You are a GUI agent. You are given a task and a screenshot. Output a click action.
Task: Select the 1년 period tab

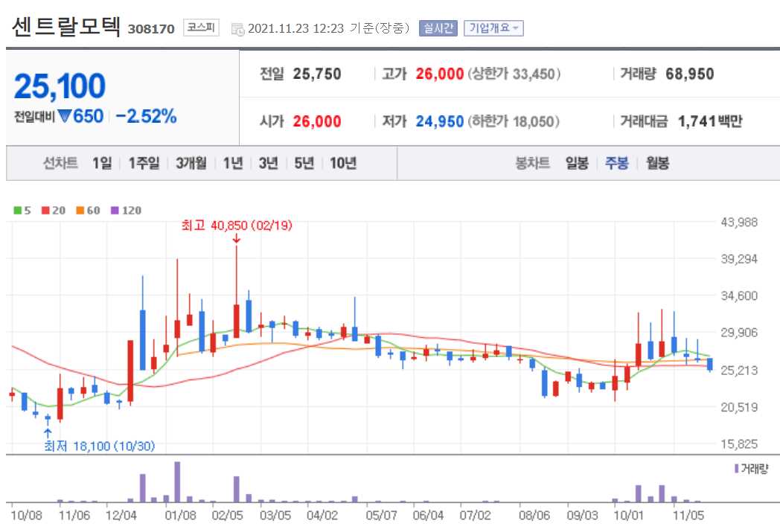231,163
